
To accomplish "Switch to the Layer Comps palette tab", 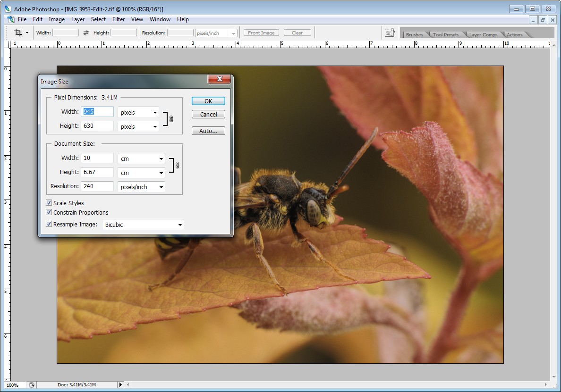I will (483, 34).
